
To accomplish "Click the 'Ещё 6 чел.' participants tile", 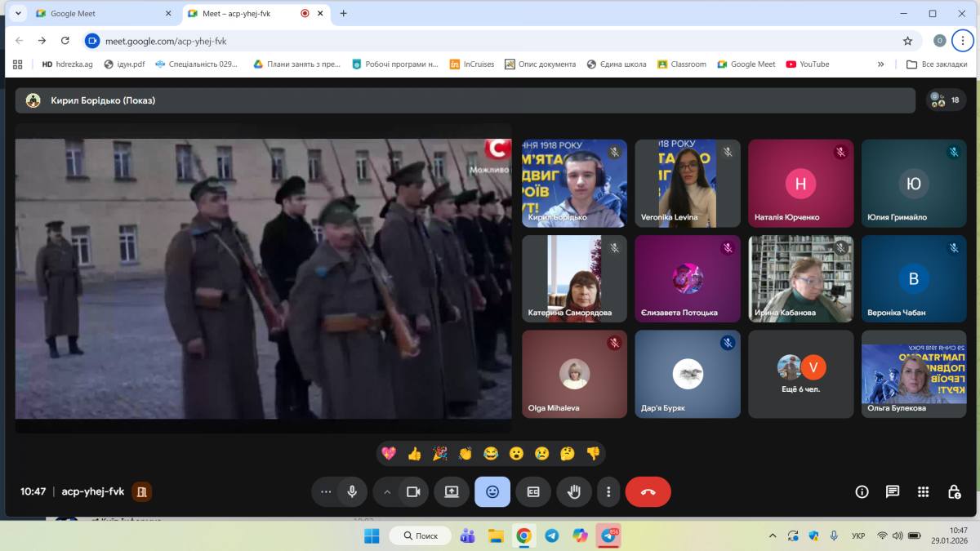I will click(x=800, y=373).
